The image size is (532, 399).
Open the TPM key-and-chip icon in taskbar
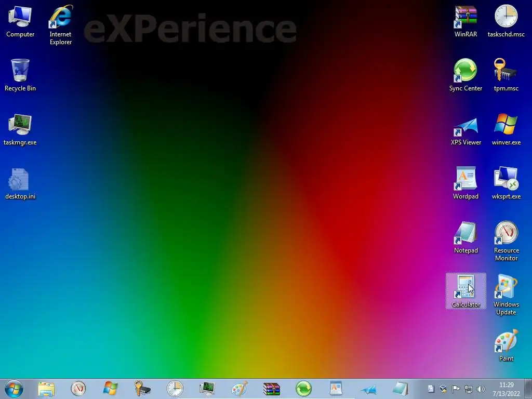pyautogui.click(x=142, y=389)
